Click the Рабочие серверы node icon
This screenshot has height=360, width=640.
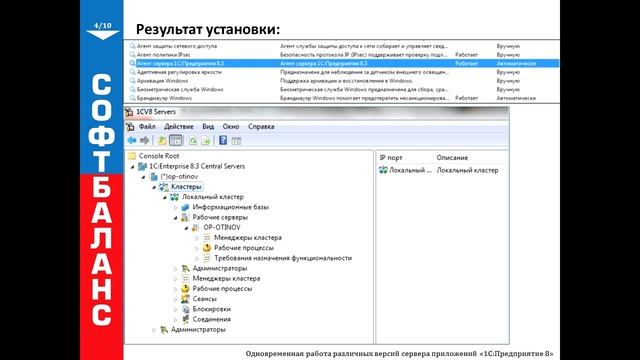[185, 217]
